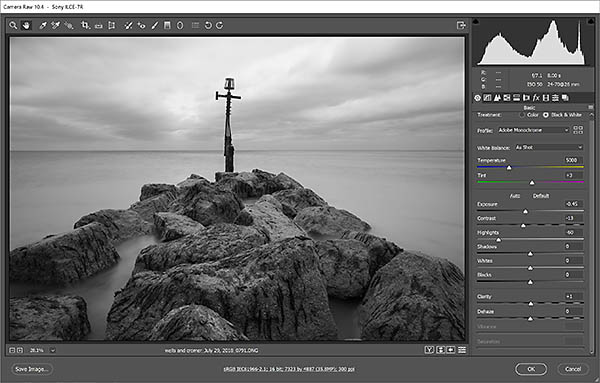The height and width of the screenshot is (383, 600).
Task: Select the Color Sampler tool
Action: (56, 26)
